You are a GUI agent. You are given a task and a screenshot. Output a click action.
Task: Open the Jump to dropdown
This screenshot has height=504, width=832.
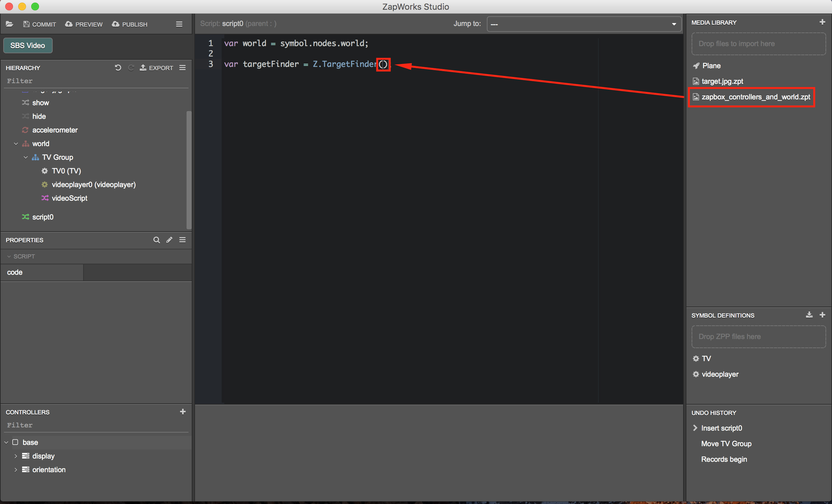[x=583, y=24]
